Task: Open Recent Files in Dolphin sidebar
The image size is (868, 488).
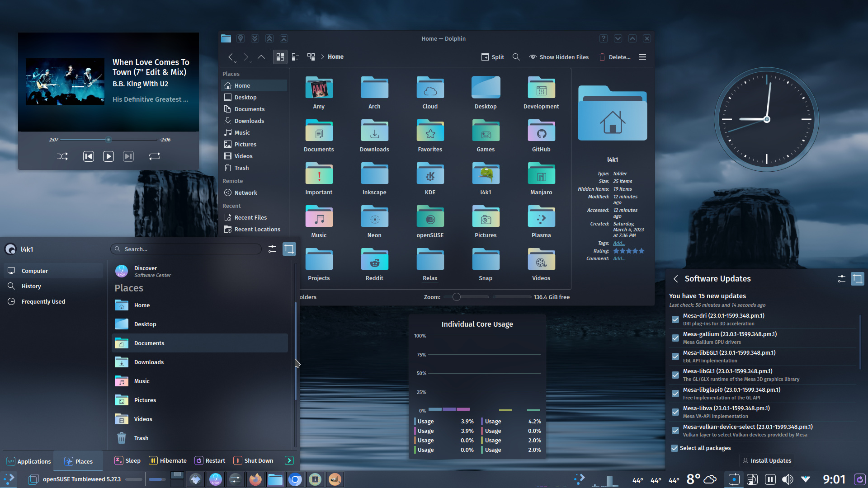Action: 254,217
